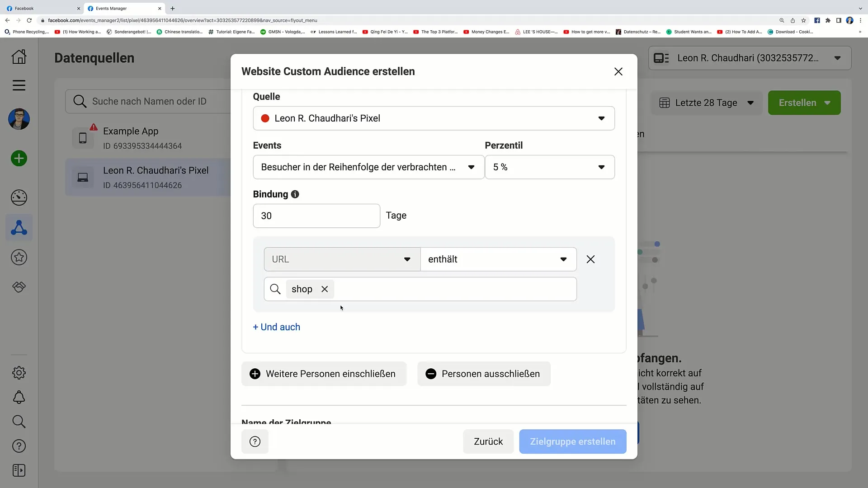Open the help question mark in sidebar
Image resolution: width=868 pixels, height=488 pixels.
point(19,446)
